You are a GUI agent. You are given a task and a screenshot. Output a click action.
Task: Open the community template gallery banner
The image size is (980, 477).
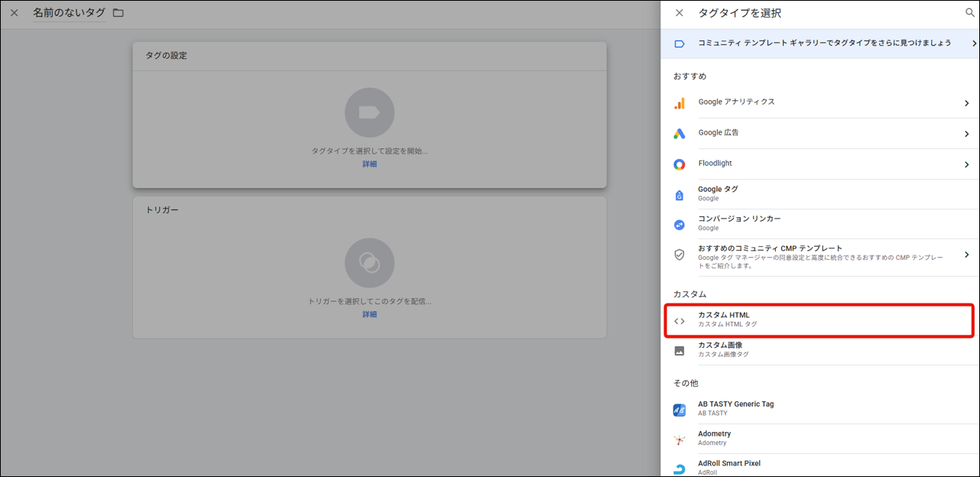tap(819, 44)
